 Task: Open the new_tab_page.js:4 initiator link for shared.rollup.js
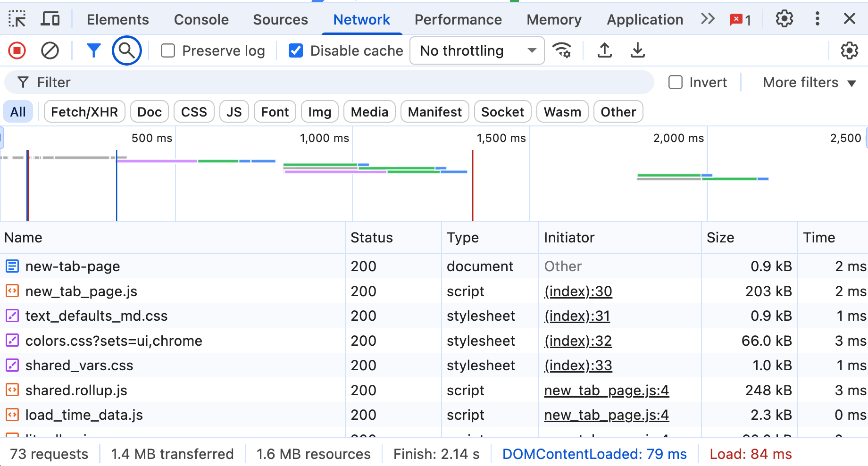click(606, 391)
